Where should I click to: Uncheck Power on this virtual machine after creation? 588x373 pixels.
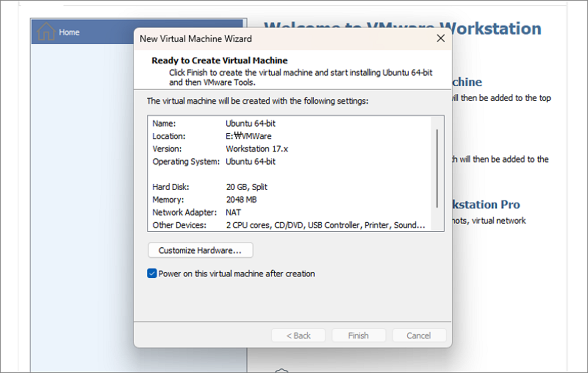[x=152, y=274]
